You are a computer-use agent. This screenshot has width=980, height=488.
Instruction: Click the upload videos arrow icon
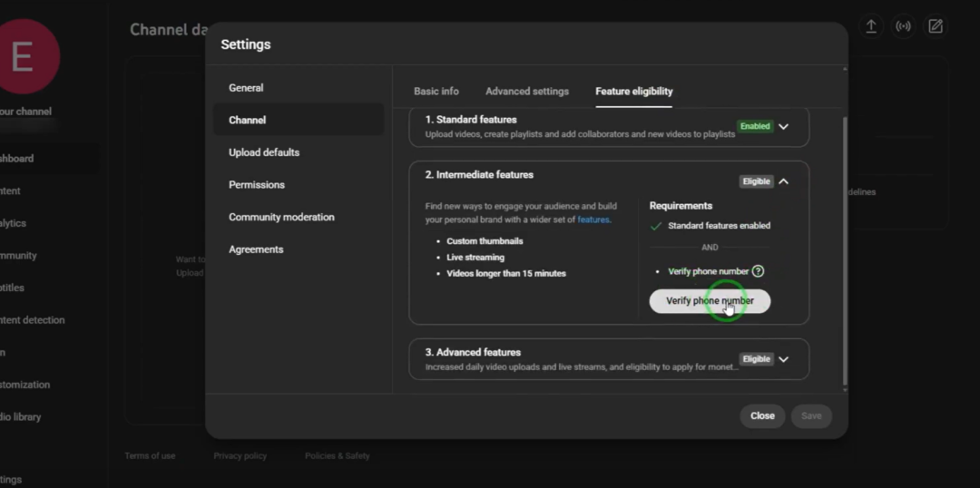(x=870, y=26)
